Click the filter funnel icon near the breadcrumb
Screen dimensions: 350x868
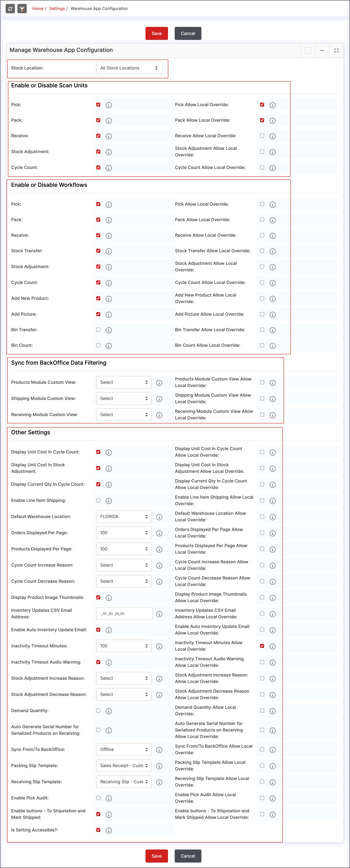pos(22,9)
